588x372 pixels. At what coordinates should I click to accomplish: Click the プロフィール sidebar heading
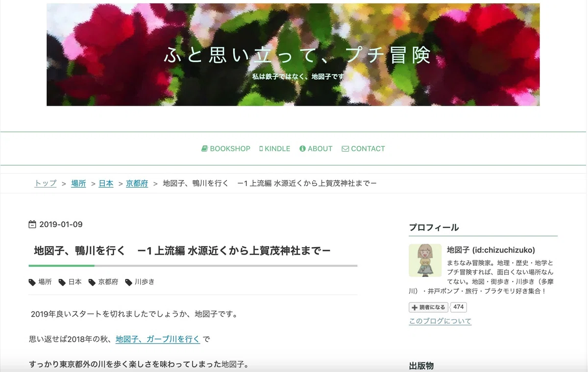coord(434,228)
